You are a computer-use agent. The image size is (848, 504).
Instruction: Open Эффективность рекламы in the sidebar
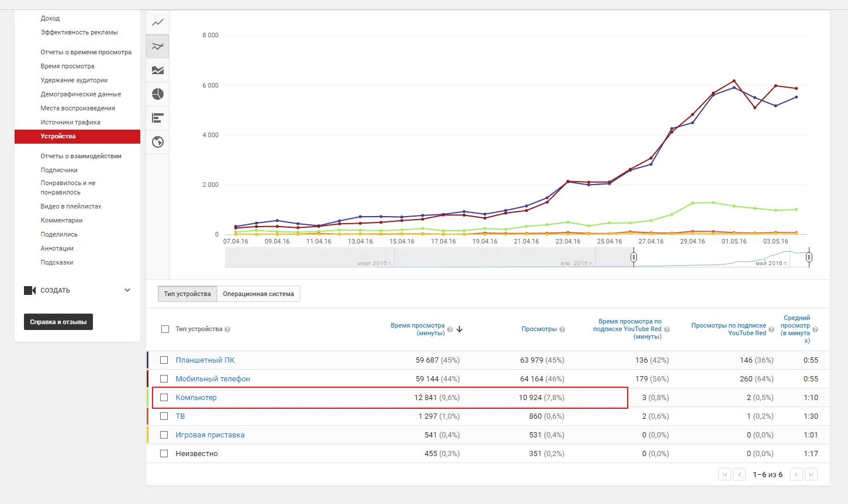[79, 33]
